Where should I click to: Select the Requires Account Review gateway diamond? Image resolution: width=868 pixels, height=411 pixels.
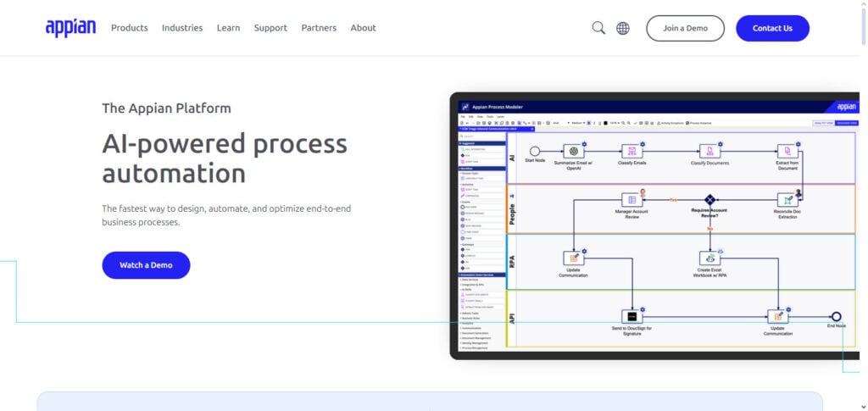point(709,200)
